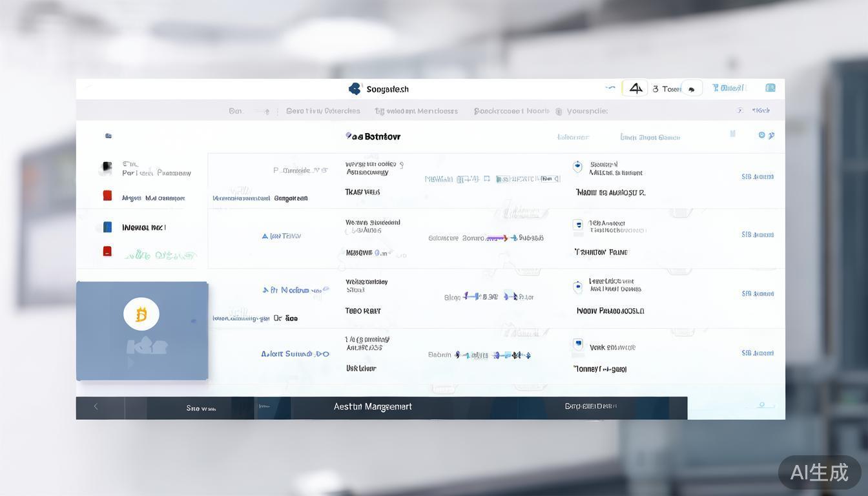Click the shield icon in first table row
The image size is (868, 496).
[x=577, y=167]
